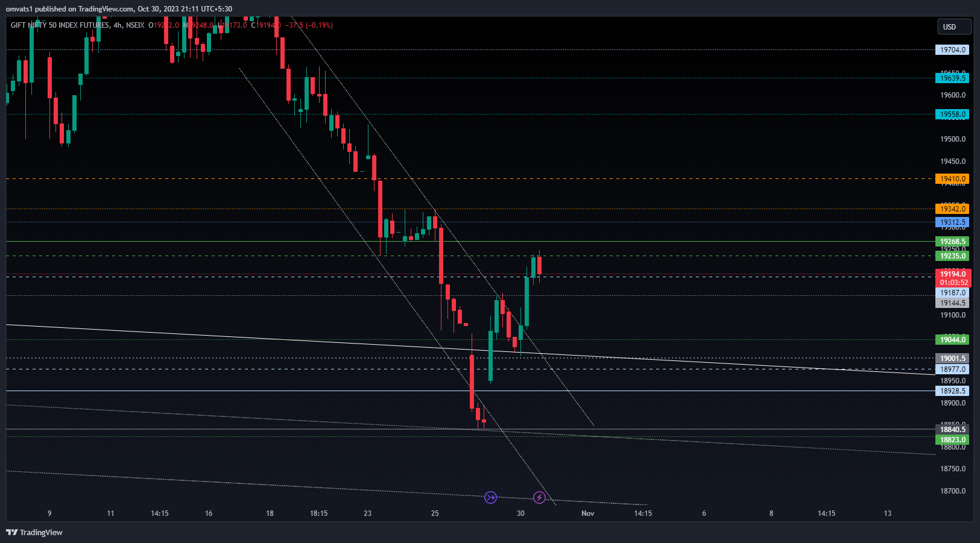Click the 18750.0 axis value
Image resolution: width=980 pixels, height=543 pixels.
click(953, 469)
